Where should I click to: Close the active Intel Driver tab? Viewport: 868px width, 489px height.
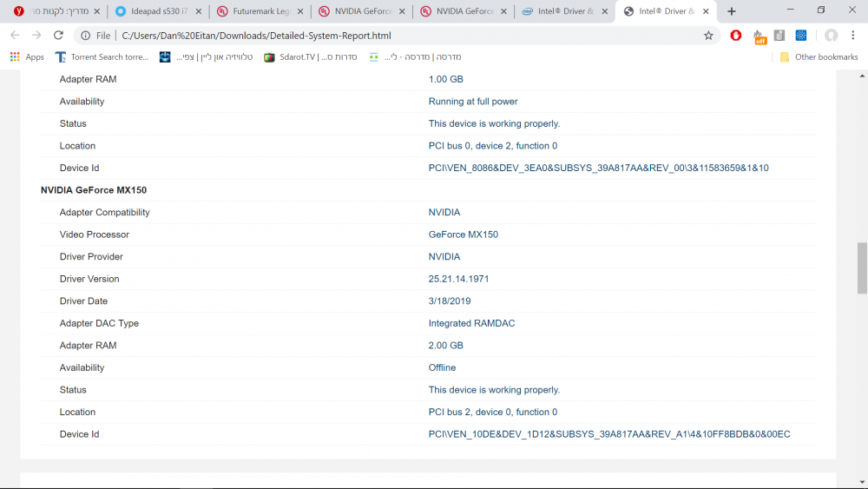pyautogui.click(x=706, y=11)
